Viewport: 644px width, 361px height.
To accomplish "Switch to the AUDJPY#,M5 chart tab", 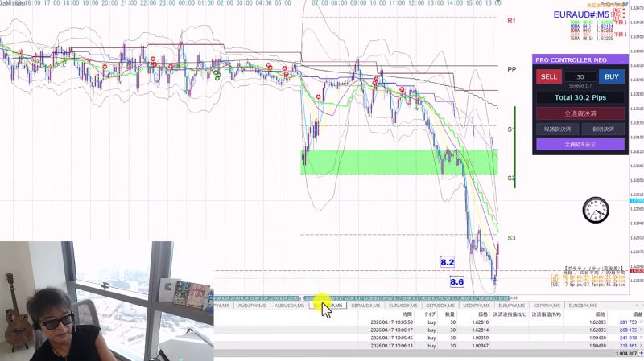I will tap(252, 306).
